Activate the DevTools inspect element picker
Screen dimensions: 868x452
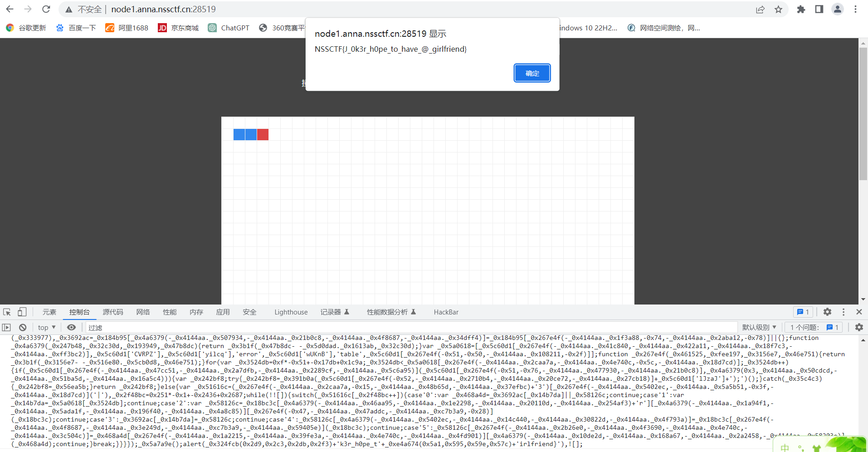click(x=7, y=312)
